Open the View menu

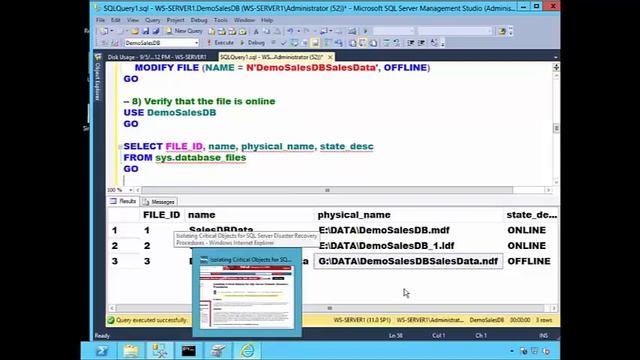(133, 20)
